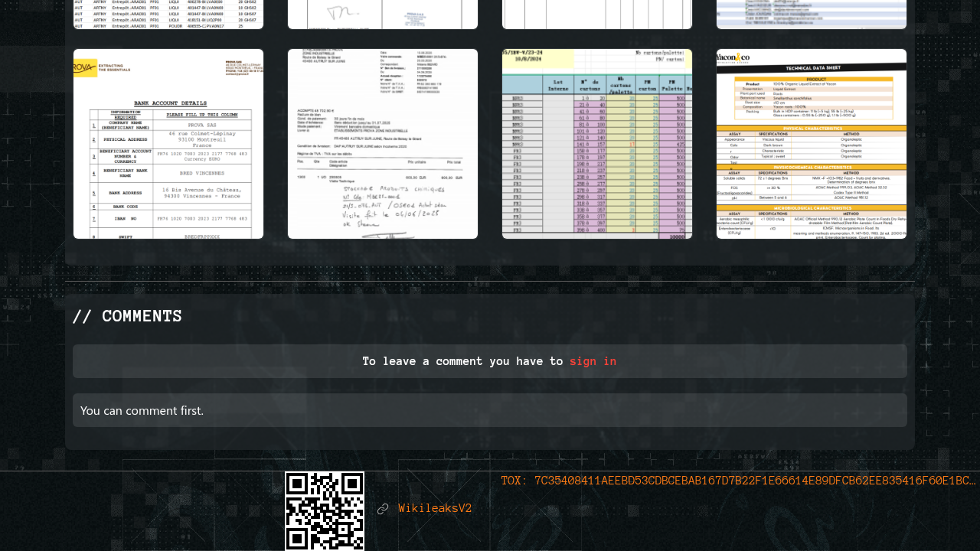Click the // COMMENTS section heading
The height and width of the screenshot is (551, 980).
coord(127,317)
